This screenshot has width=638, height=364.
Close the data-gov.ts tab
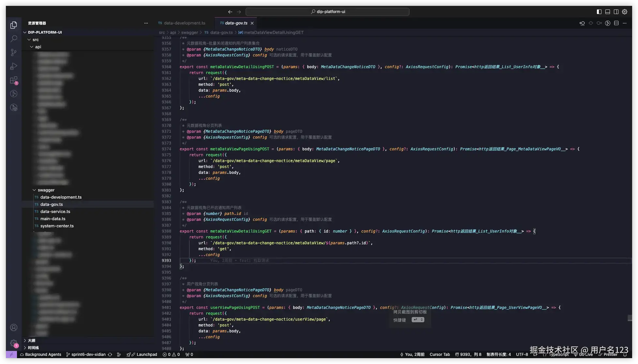[x=252, y=23]
